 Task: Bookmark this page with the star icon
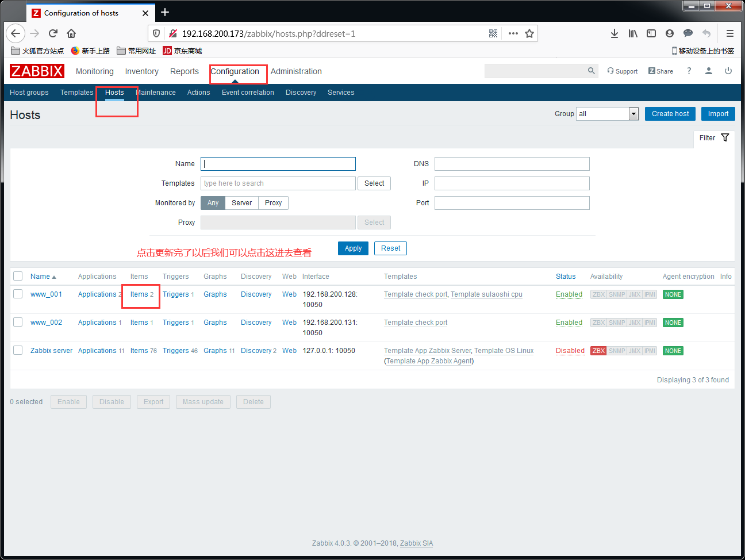pos(529,33)
